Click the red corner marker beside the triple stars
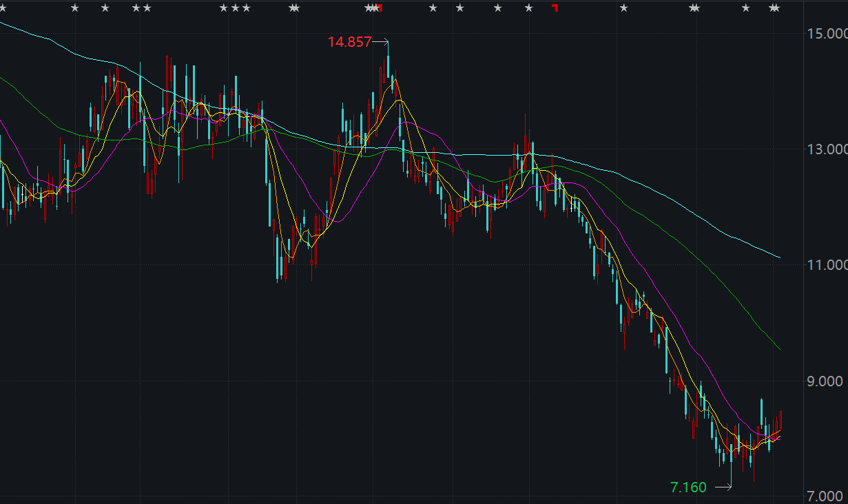 click(380, 8)
